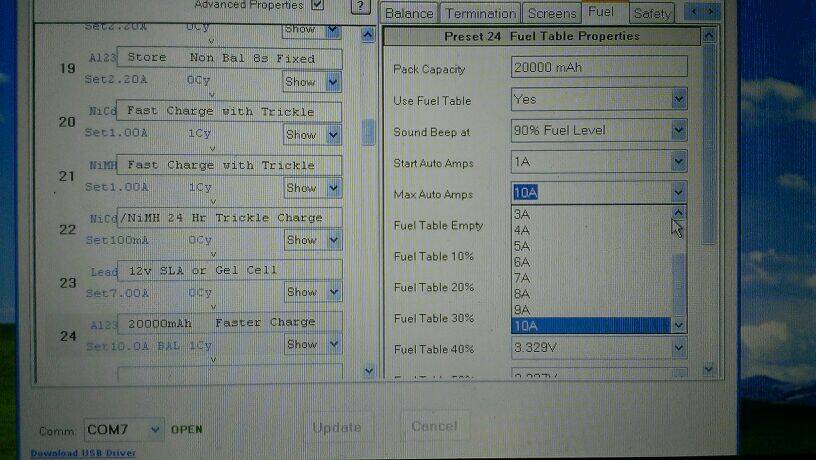Viewport: 816px width, 460px height.
Task: Open the Show dropdown for preset 19
Action: pos(333,82)
